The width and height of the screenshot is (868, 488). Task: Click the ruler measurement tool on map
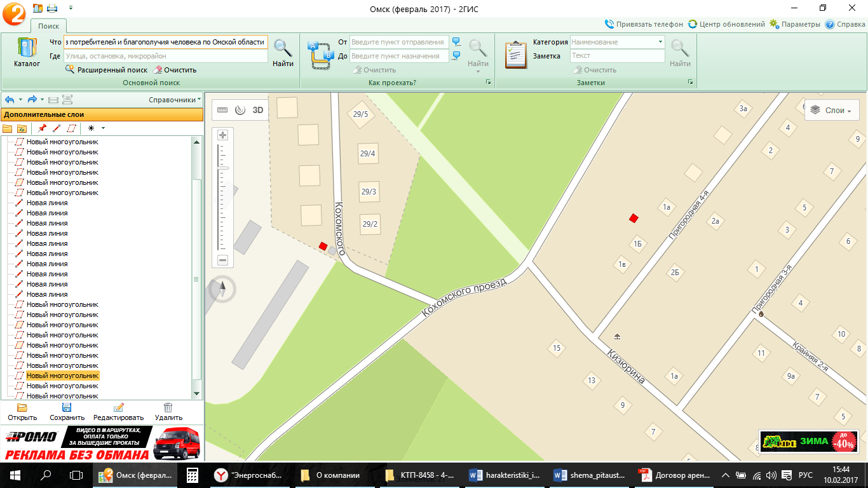222,109
